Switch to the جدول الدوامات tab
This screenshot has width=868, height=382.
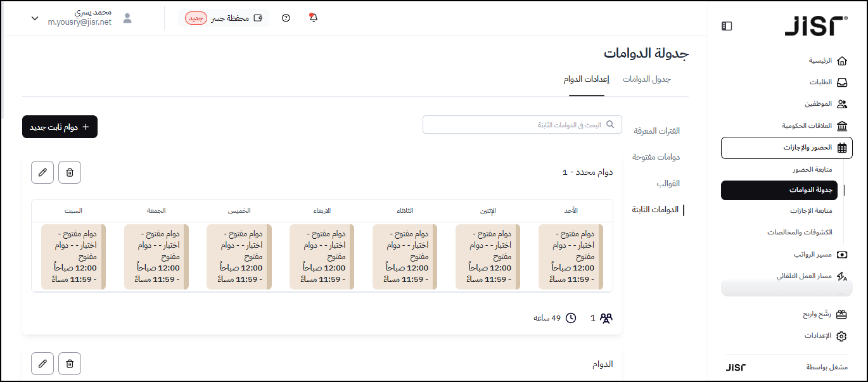click(646, 79)
